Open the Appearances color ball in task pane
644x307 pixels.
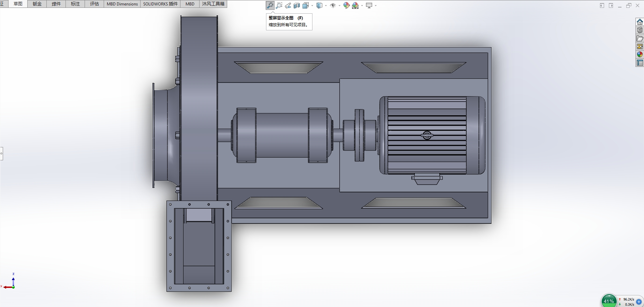click(640, 55)
